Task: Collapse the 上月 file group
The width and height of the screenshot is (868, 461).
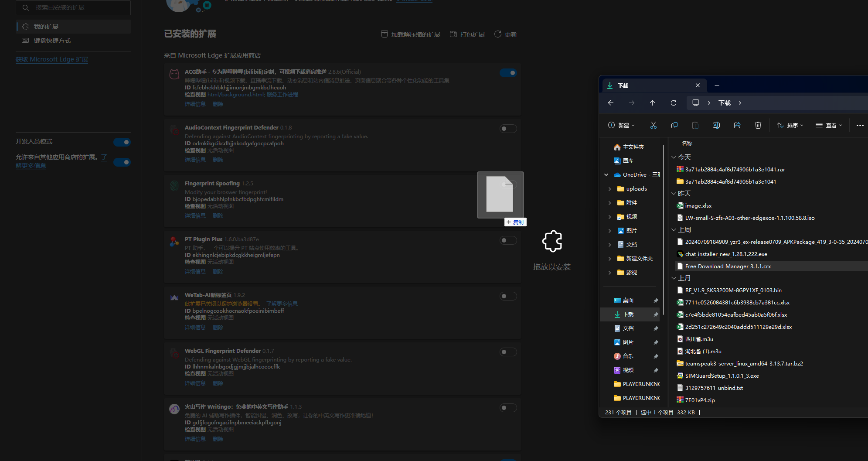Action: click(x=674, y=278)
